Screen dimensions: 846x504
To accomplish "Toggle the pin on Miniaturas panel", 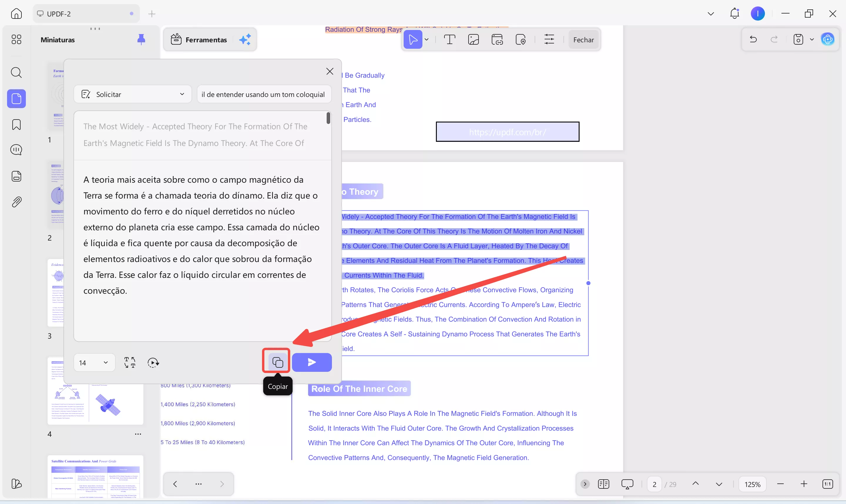I will point(141,40).
